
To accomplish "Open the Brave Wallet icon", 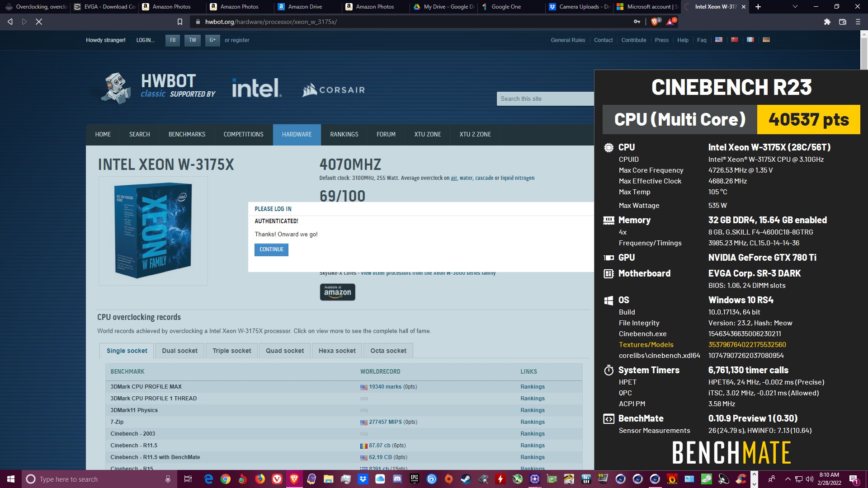I will pyautogui.click(x=843, y=22).
